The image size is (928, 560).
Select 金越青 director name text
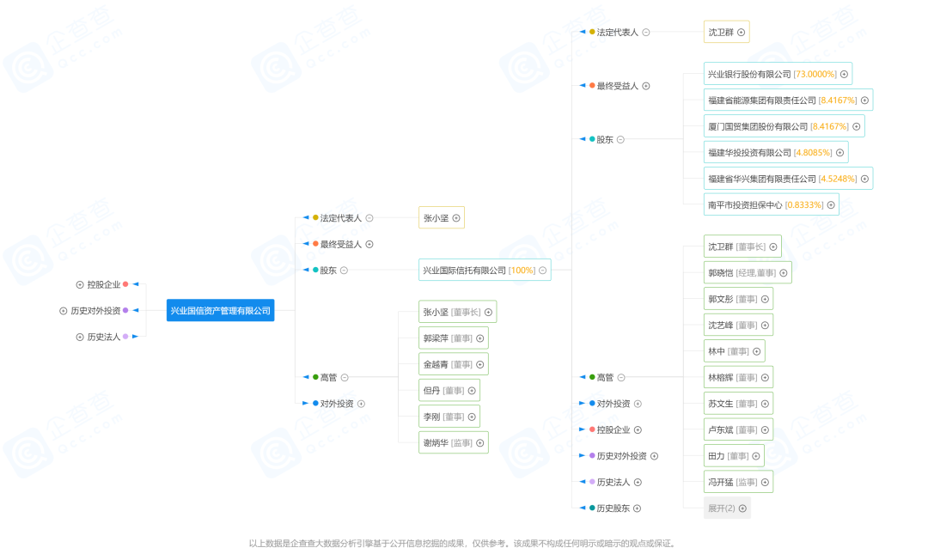(x=436, y=365)
